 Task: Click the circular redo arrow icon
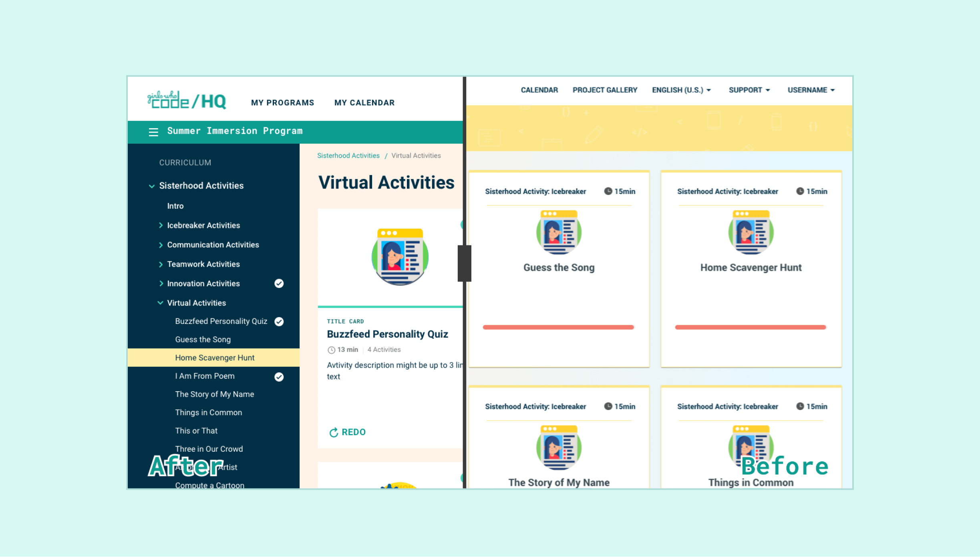click(x=334, y=432)
